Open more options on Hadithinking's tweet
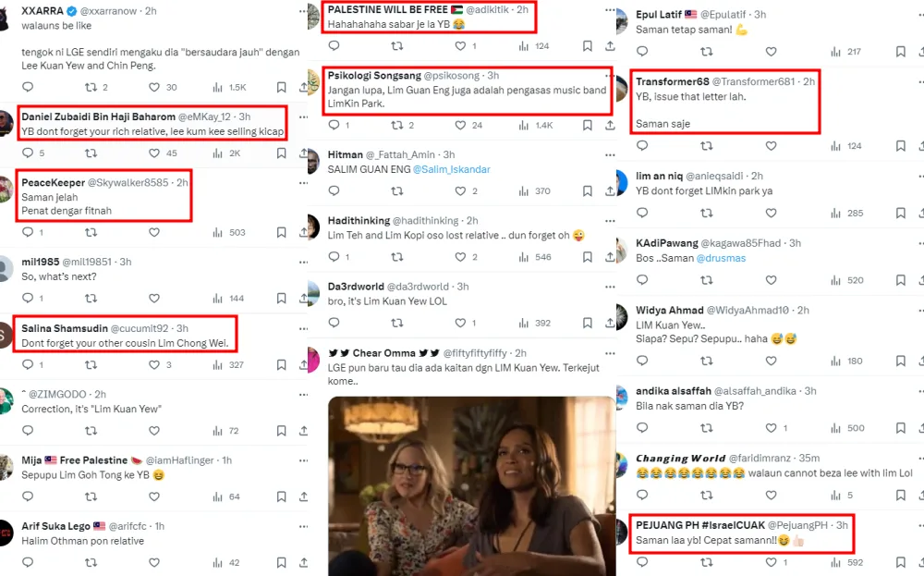This screenshot has height=576, width=924. (x=607, y=220)
